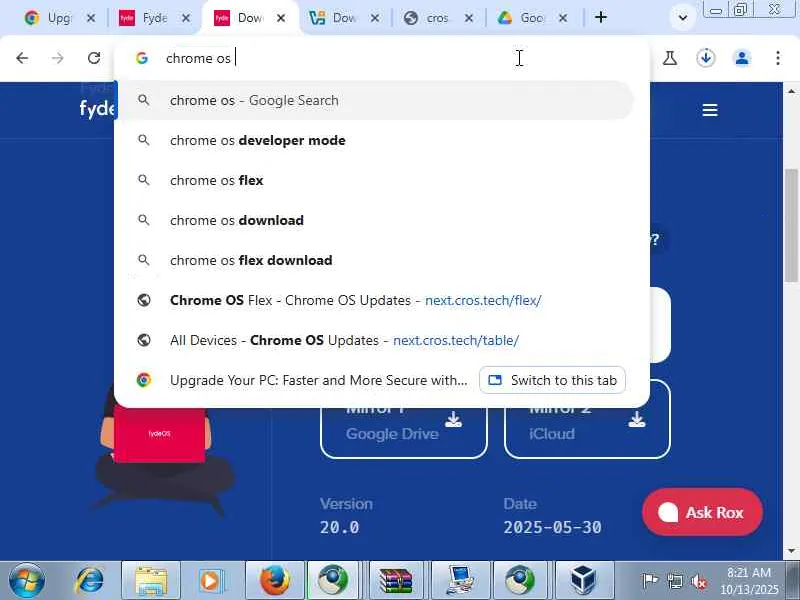Image resolution: width=800 pixels, height=600 pixels.
Task: Launch Internet Explorer from the taskbar
Action: click(x=90, y=581)
